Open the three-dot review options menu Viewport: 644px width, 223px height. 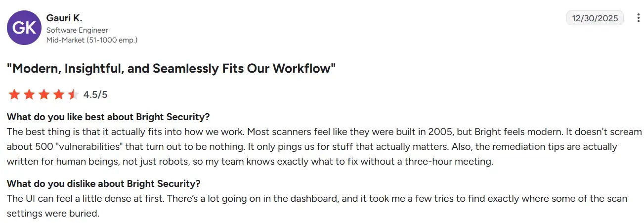click(x=638, y=18)
